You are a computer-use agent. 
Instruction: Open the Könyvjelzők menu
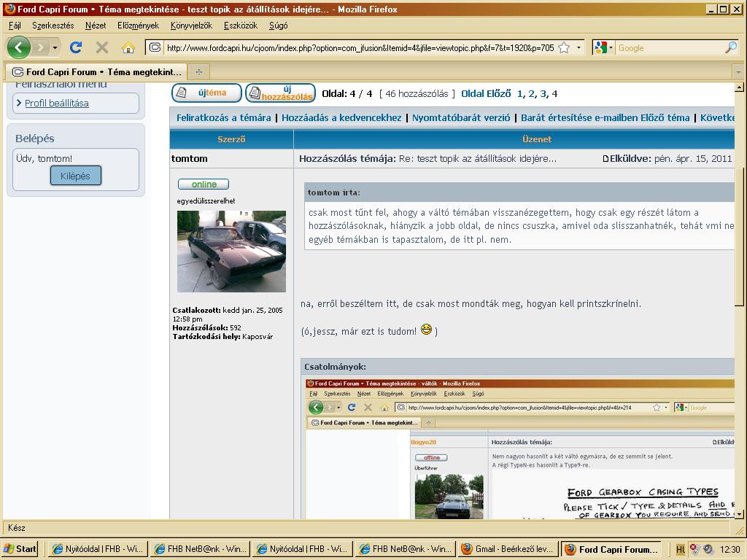pos(191,26)
